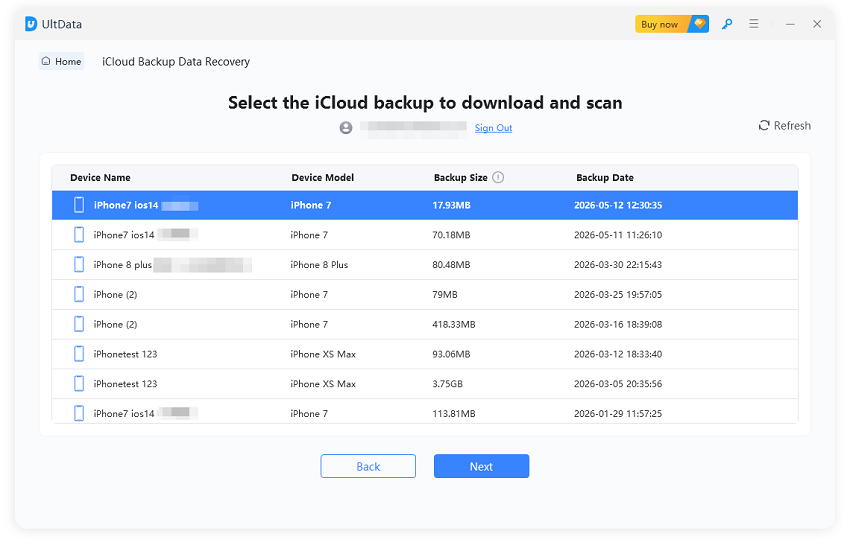This screenshot has height=551, width=850.
Task: Click the Backup Size info icon
Action: (x=498, y=177)
